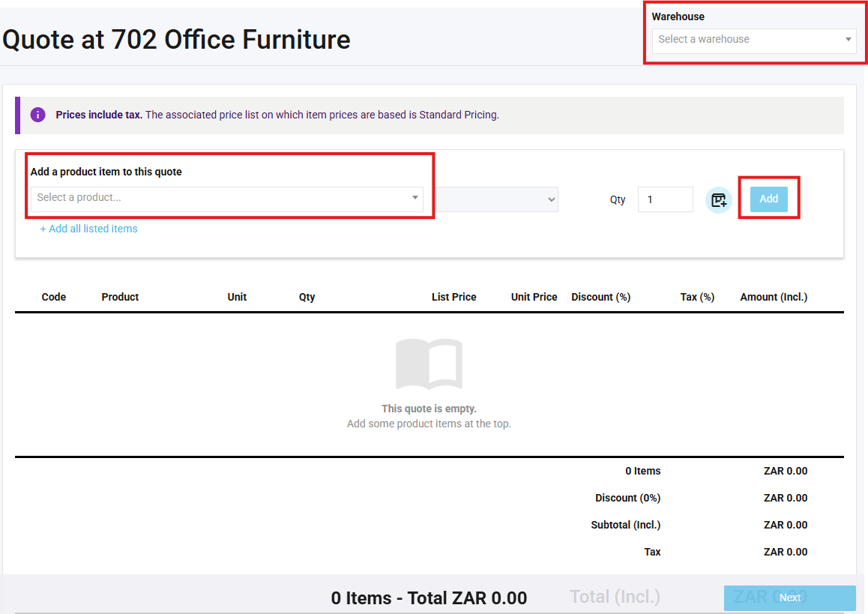This screenshot has width=868, height=614.
Task: Click the Discount (%) column header
Action: 600,297
